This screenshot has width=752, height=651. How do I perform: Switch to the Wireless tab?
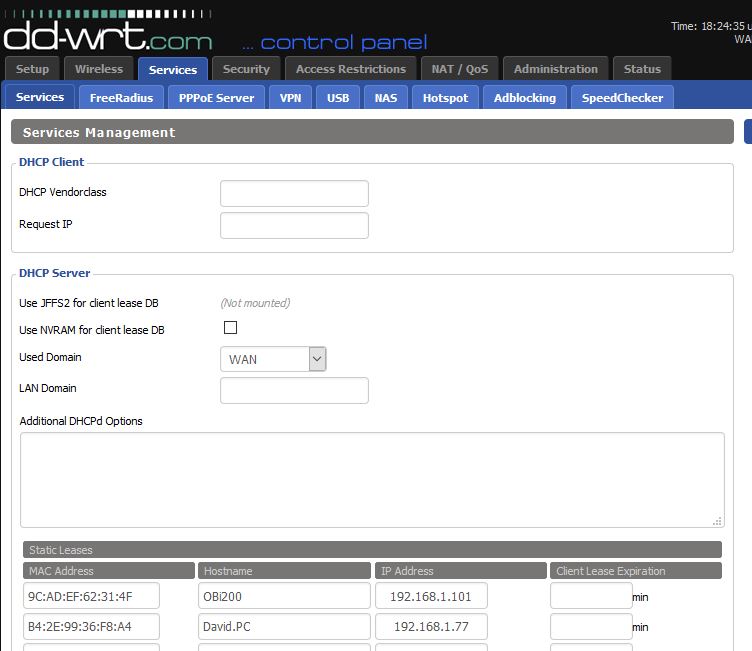coord(99,69)
